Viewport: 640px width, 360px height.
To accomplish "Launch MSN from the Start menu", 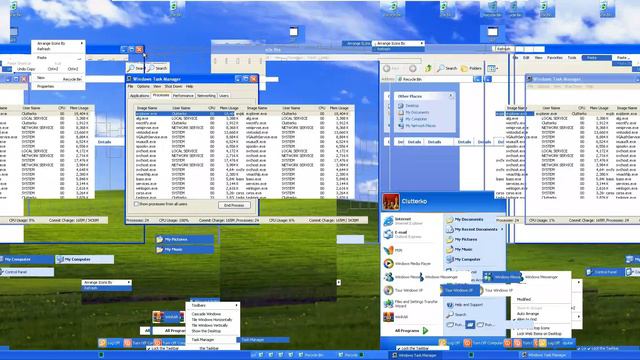I will [x=393, y=250].
